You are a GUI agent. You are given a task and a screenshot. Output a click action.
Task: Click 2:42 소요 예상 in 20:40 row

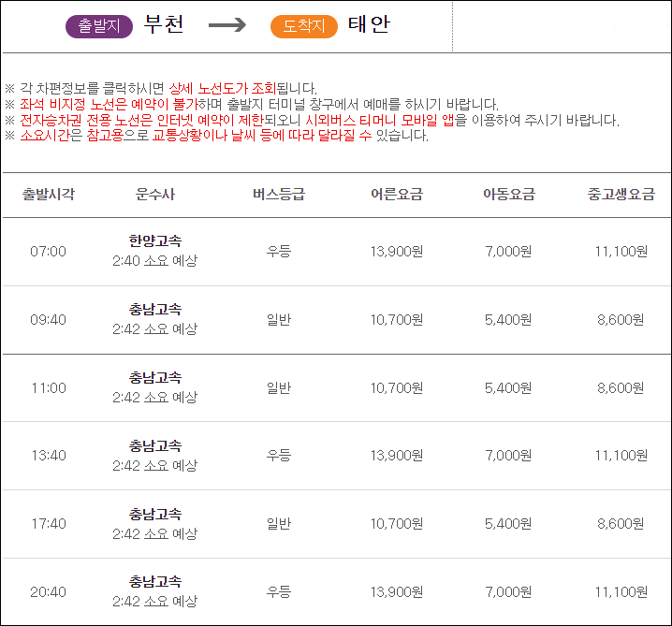click(x=155, y=602)
